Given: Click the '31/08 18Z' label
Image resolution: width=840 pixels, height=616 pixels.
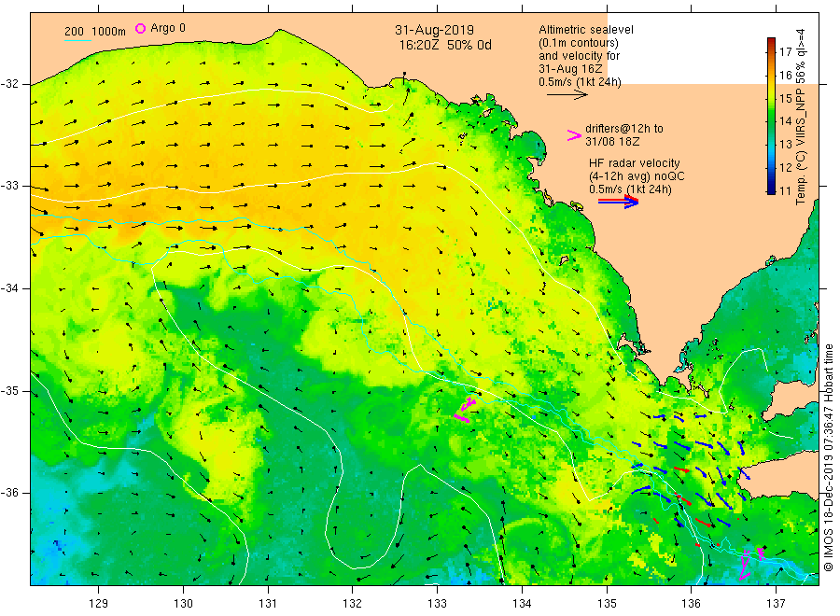Looking at the screenshot, I should point(612,142).
